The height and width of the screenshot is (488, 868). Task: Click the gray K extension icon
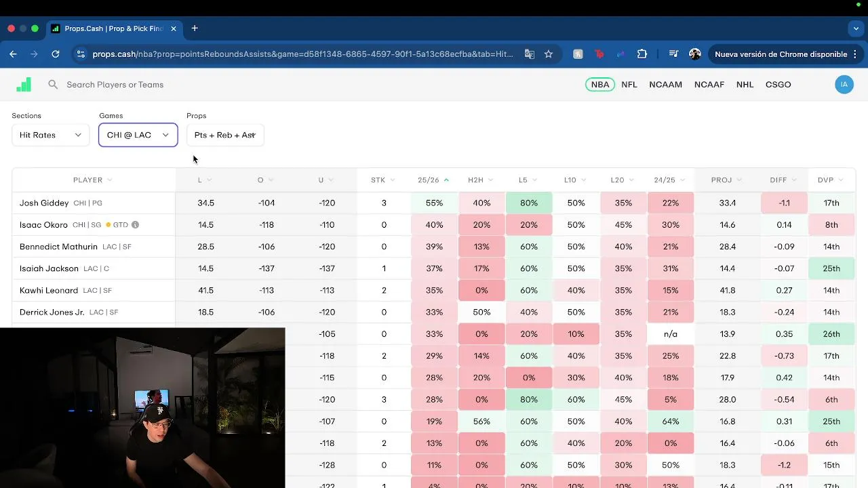coord(578,54)
